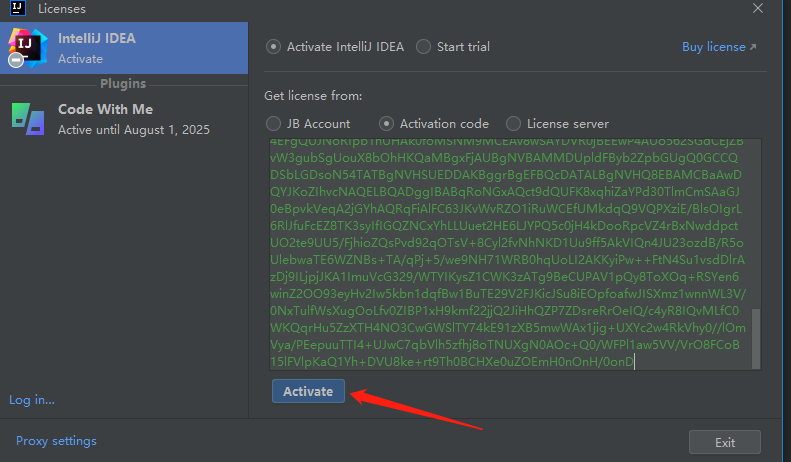
Task: Click the Licenses window title text
Action: click(x=62, y=9)
